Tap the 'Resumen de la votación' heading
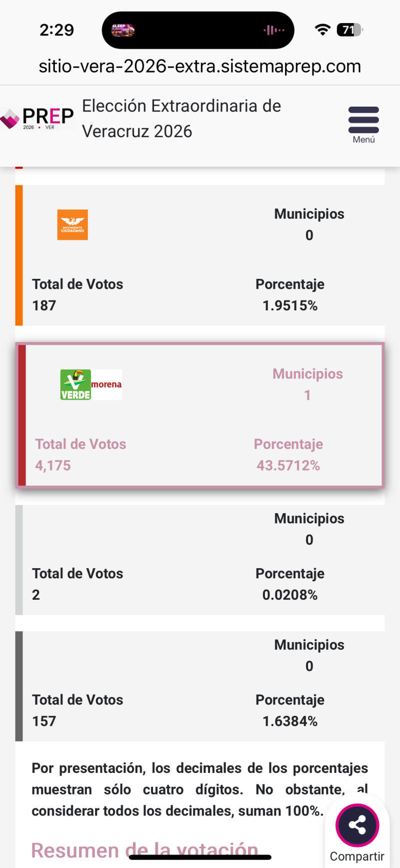 point(144,850)
